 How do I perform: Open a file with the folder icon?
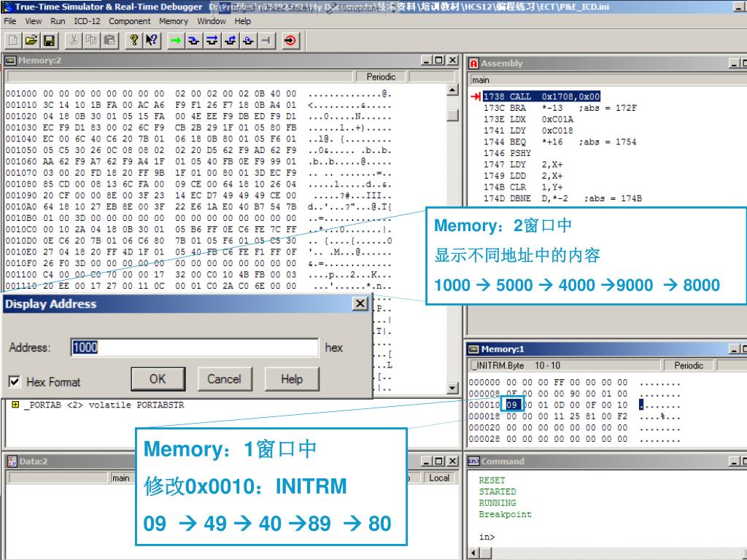click(31, 41)
